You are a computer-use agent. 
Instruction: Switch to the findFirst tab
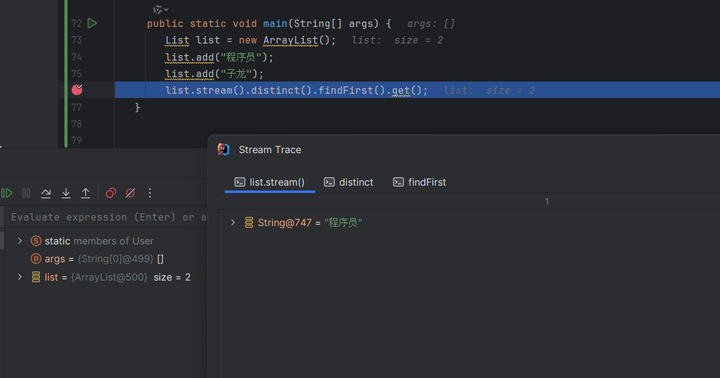(419, 182)
